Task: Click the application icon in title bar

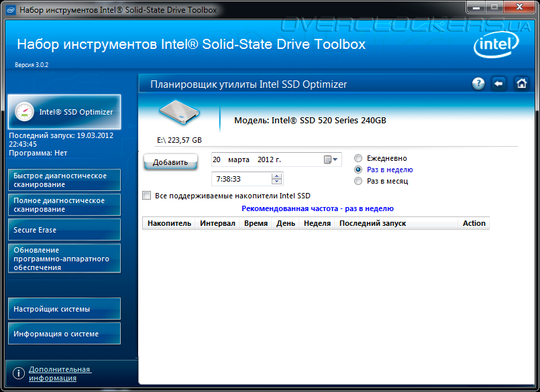Action: (11, 9)
